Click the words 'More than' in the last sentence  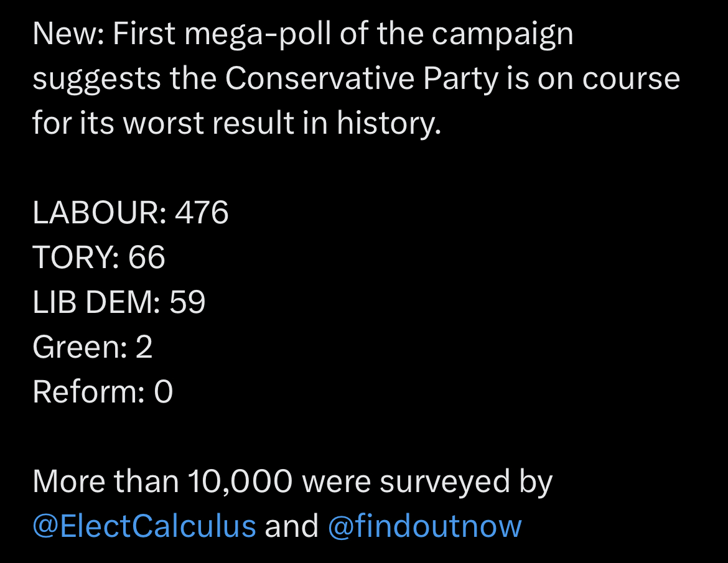(106, 482)
